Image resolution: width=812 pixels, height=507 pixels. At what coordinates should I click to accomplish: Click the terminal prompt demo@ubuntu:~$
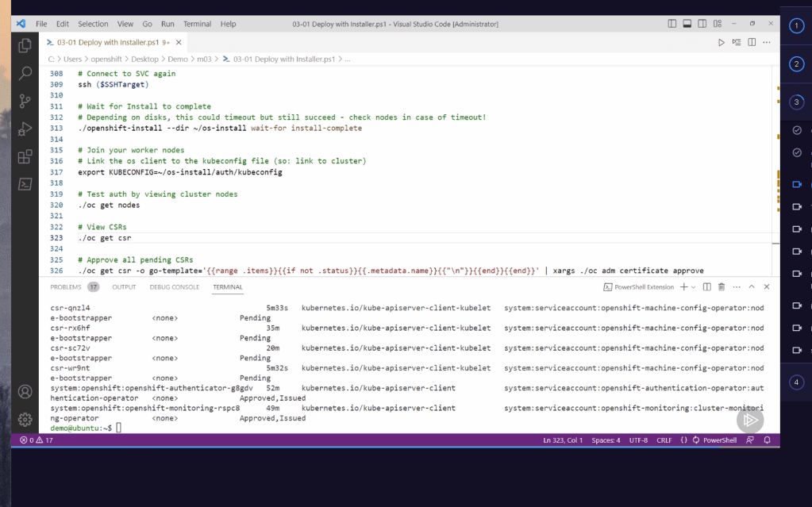tap(81, 428)
